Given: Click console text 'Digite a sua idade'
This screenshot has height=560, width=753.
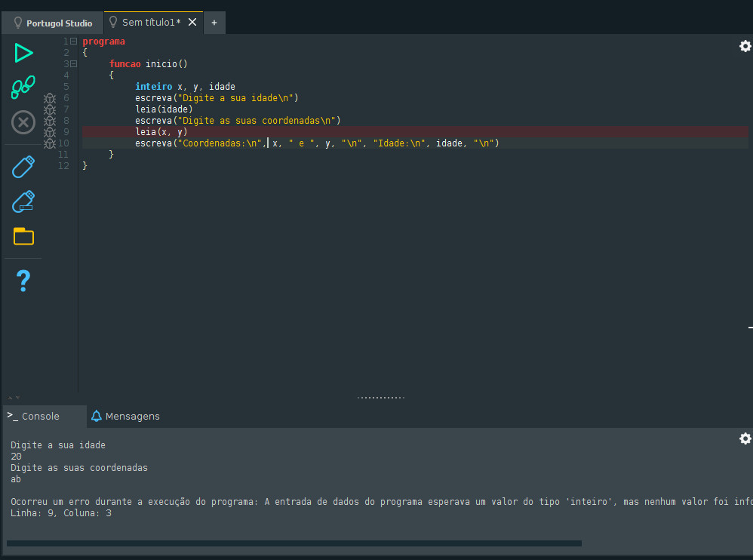Looking at the screenshot, I should pos(58,445).
